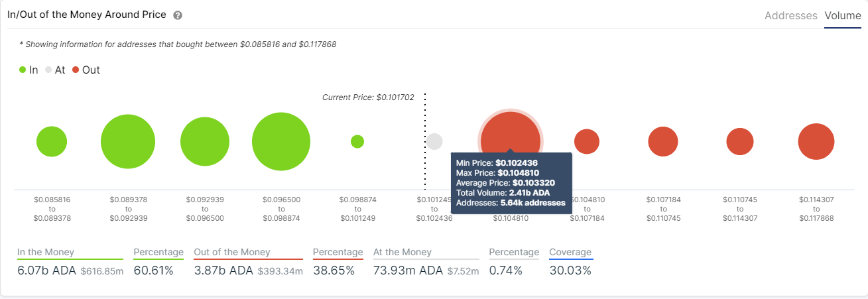
Task: Click the red bubble for $0.110745 to $0.114307
Action: tap(740, 141)
